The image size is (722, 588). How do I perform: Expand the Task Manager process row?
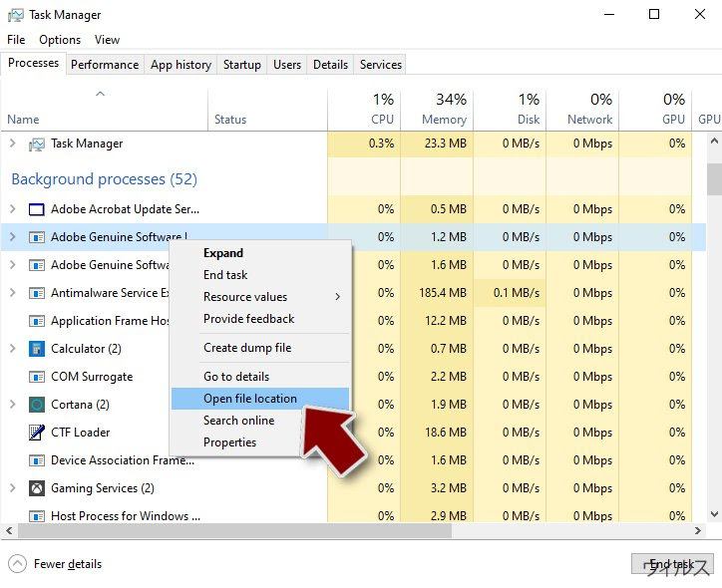12,144
